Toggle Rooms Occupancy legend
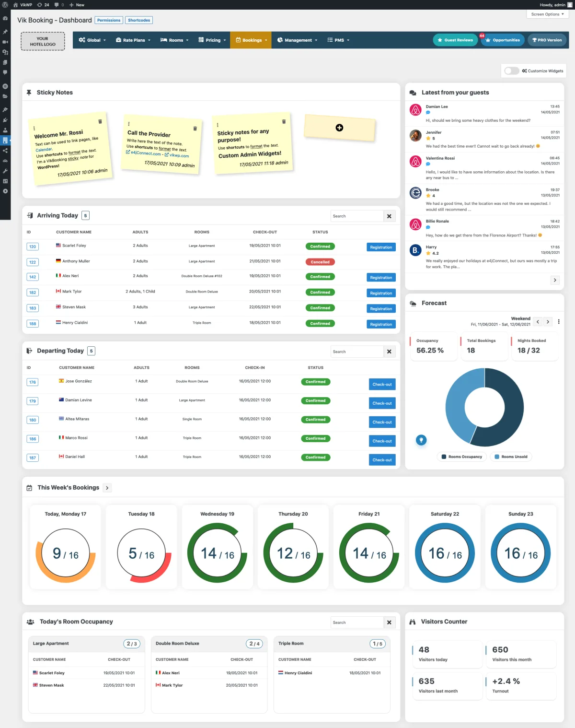This screenshot has height=728, width=575. click(x=462, y=457)
